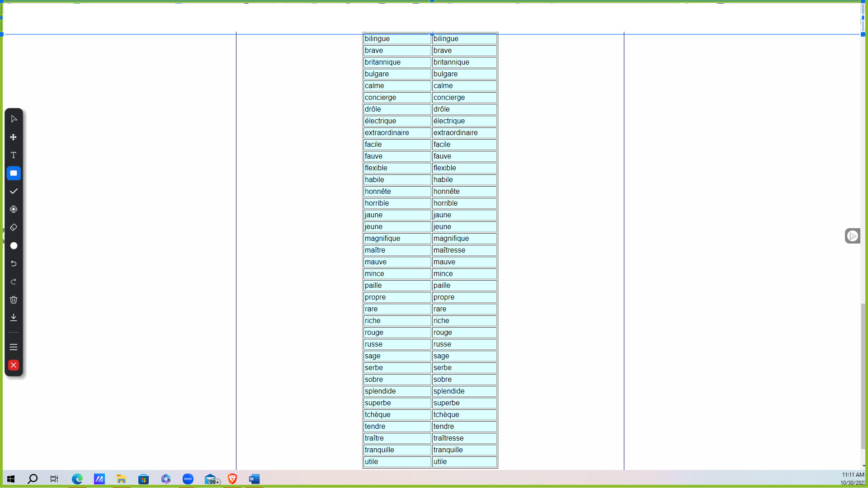
Task: Redo the annotation
Action: pos(14,282)
